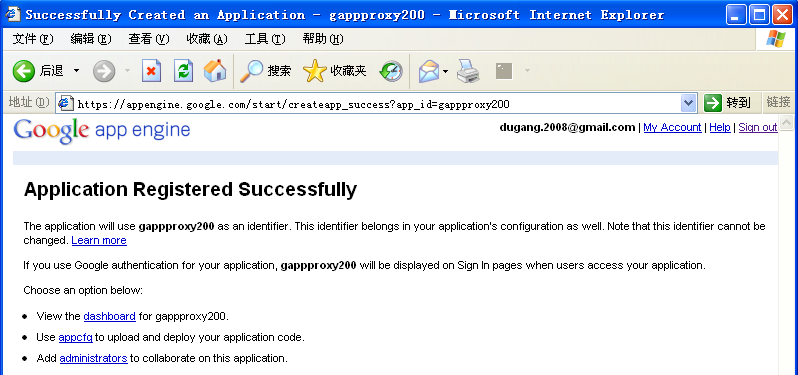The image size is (798, 375).
Task: Stop page loading with red X icon
Action: pos(151,71)
